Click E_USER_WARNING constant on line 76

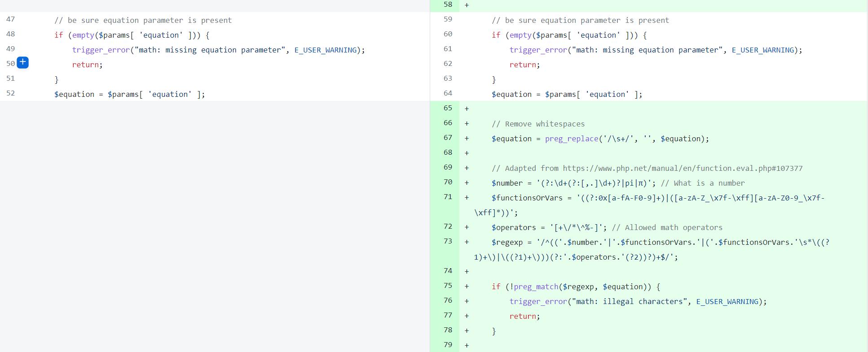click(727, 302)
